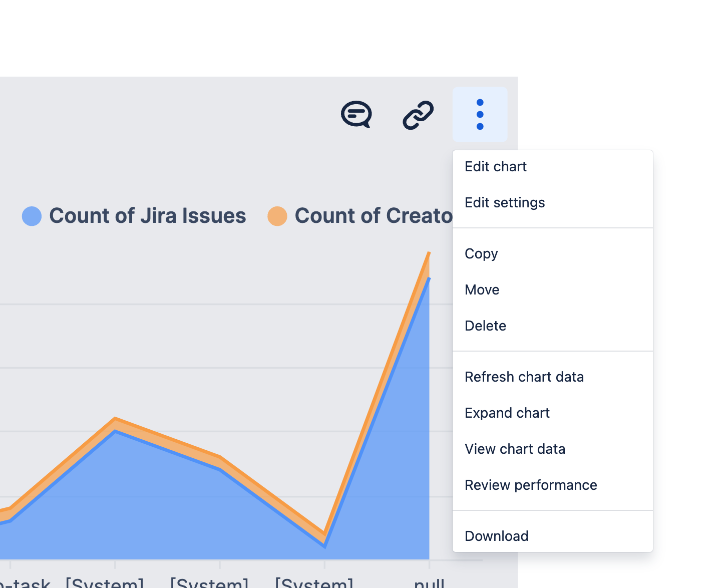Choose Expand chart from the menu

[507, 413]
